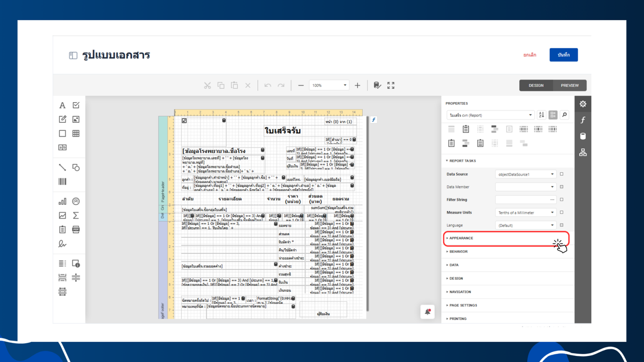The height and width of the screenshot is (362, 644).
Task: Pick the Table control tool
Action: (76, 133)
